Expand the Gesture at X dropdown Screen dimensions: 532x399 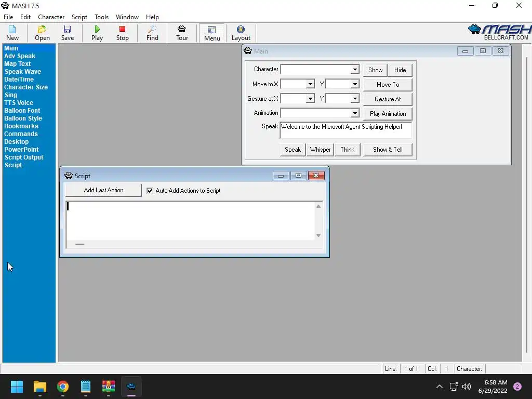pos(310,98)
